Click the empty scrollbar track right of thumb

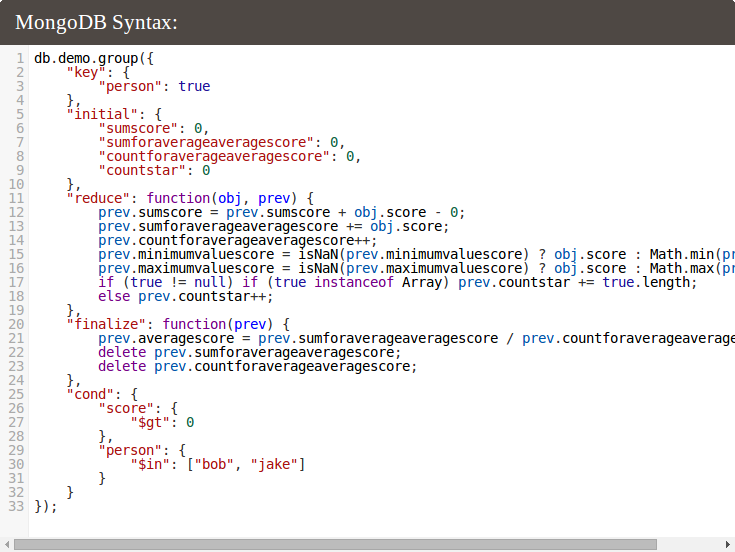pos(688,544)
